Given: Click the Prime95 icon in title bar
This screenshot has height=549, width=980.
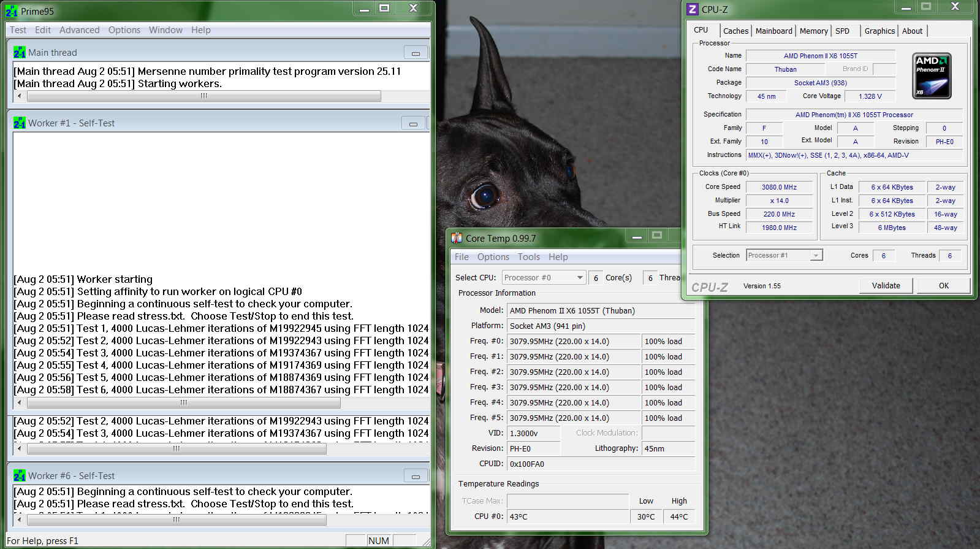Looking at the screenshot, I should pyautogui.click(x=12, y=10).
